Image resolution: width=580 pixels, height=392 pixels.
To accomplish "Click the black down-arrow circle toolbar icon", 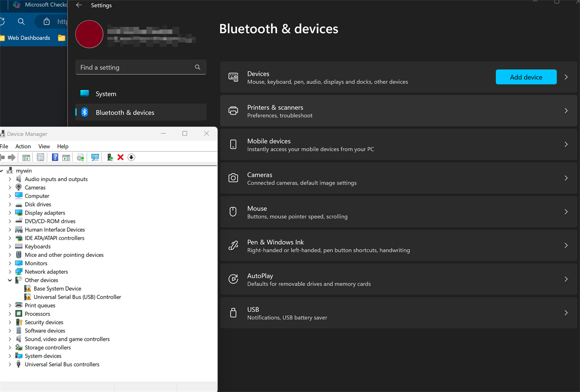I will click(131, 157).
